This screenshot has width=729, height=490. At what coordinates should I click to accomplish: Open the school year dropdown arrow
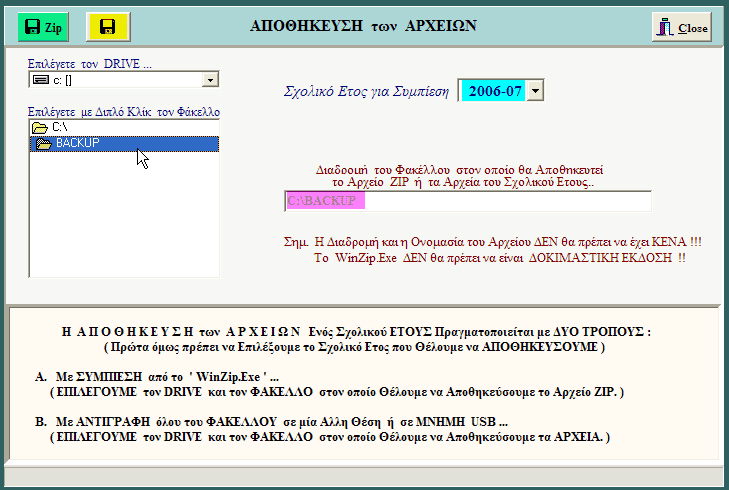(535, 91)
